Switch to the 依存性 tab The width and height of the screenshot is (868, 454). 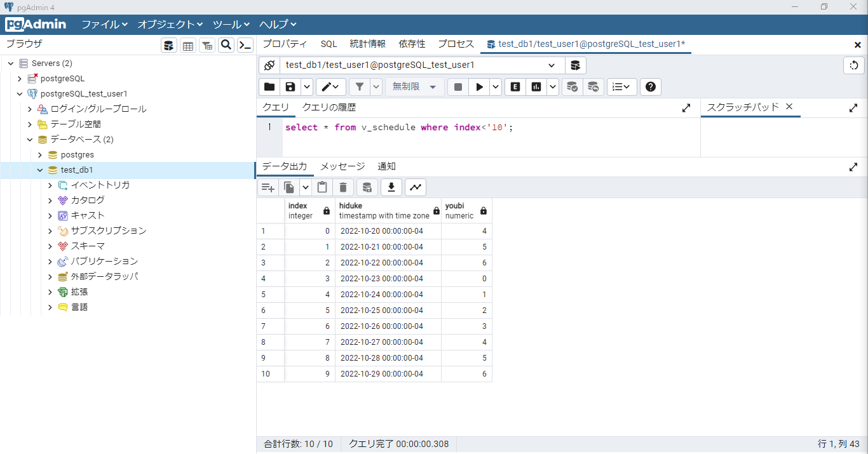click(412, 44)
